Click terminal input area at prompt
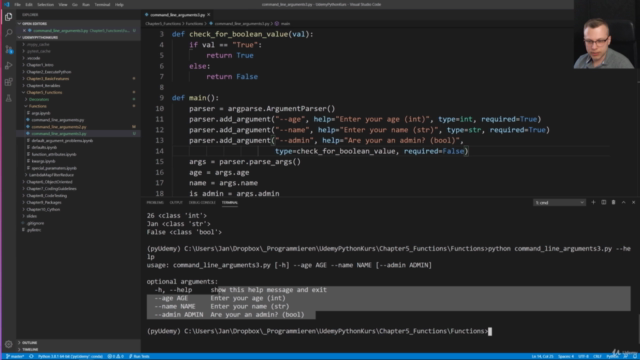 pos(490,331)
